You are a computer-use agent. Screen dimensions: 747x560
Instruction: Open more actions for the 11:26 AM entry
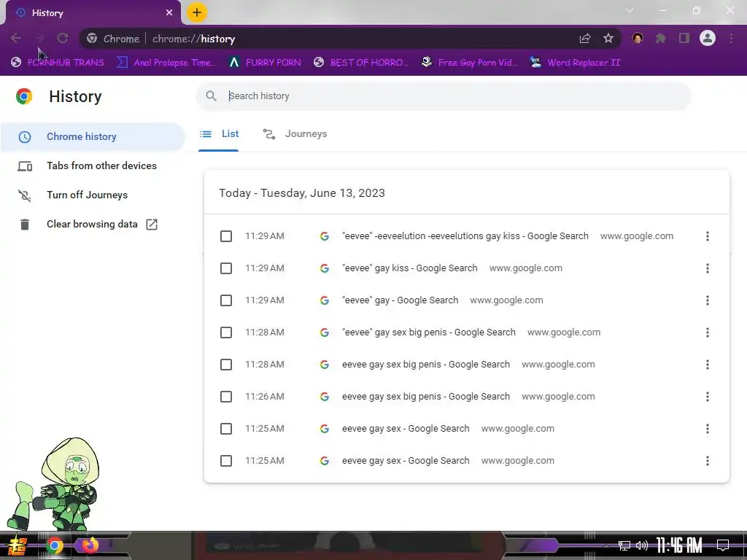pos(708,397)
